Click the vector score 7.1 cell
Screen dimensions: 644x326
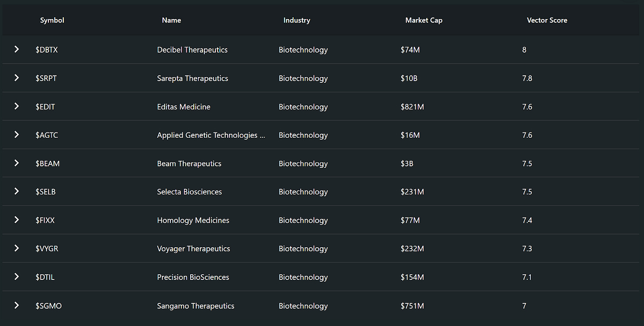pos(527,277)
